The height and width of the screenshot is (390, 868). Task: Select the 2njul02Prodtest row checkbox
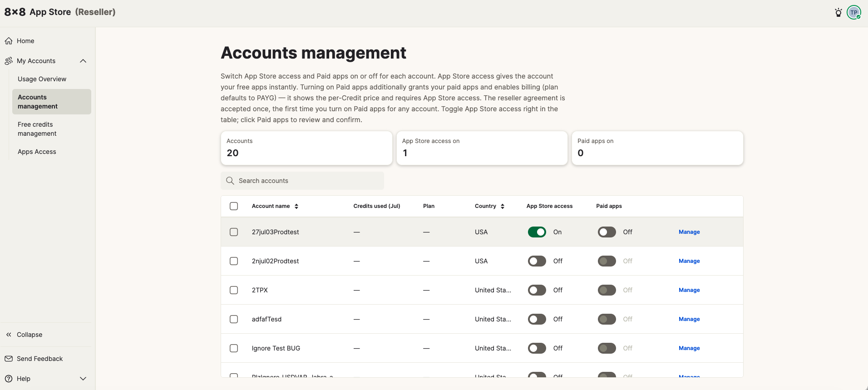click(x=234, y=261)
